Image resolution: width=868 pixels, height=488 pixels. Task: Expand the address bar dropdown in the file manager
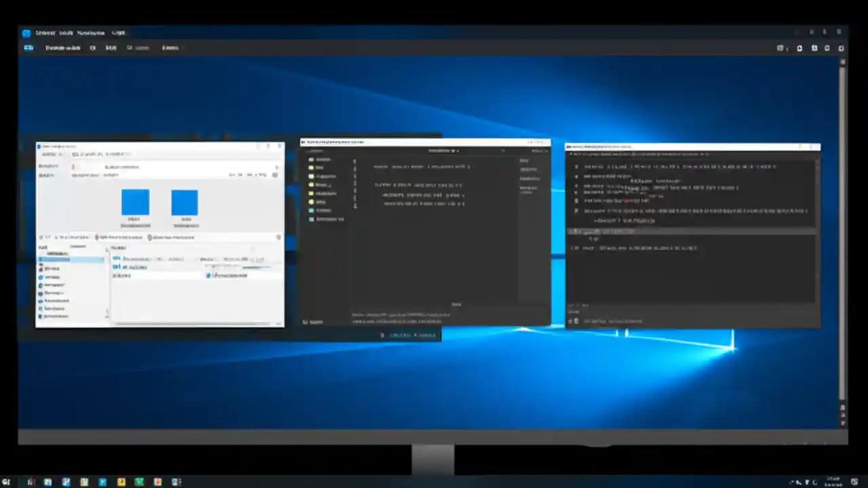pyautogui.click(x=276, y=166)
